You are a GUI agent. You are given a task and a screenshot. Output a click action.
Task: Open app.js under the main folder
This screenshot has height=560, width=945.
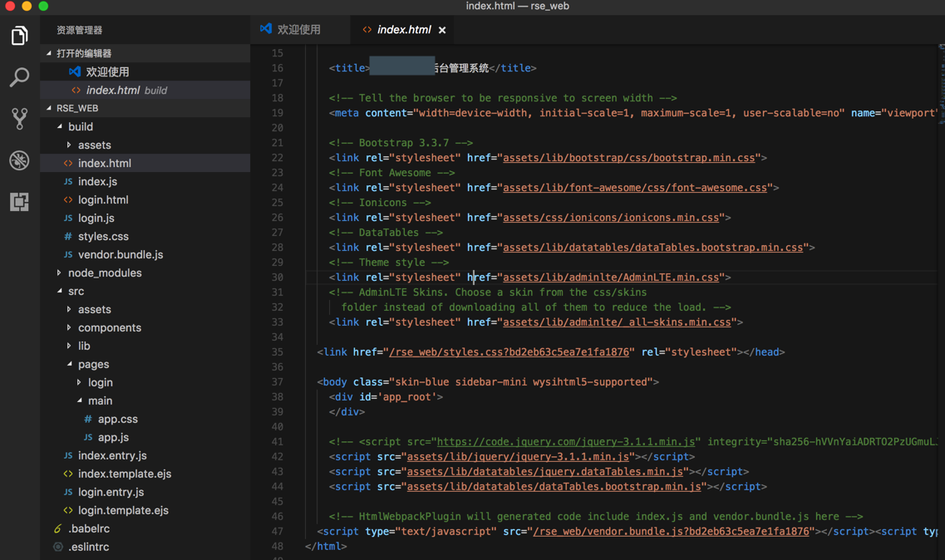point(113,437)
